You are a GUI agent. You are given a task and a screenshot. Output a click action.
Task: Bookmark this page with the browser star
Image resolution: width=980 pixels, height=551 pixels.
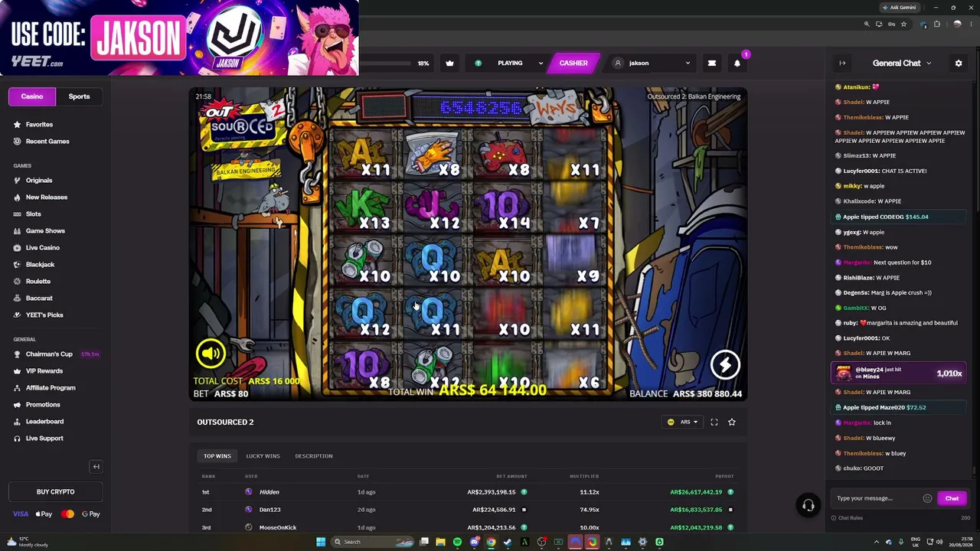pos(903,24)
